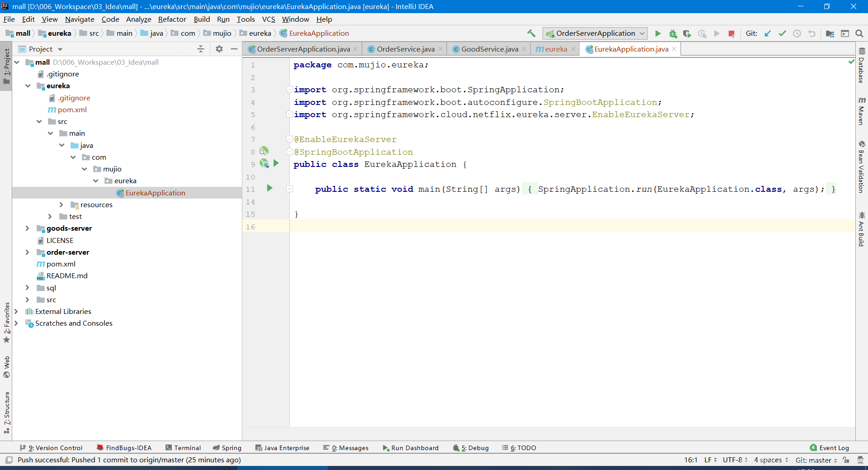Viewport: 868px width, 470px height.
Task: Start debugging with the bug icon
Action: click(673, 33)
